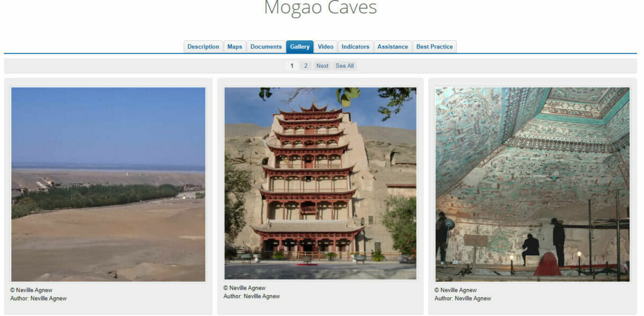Click the Mogao Caves page heading

click(320, 8)
